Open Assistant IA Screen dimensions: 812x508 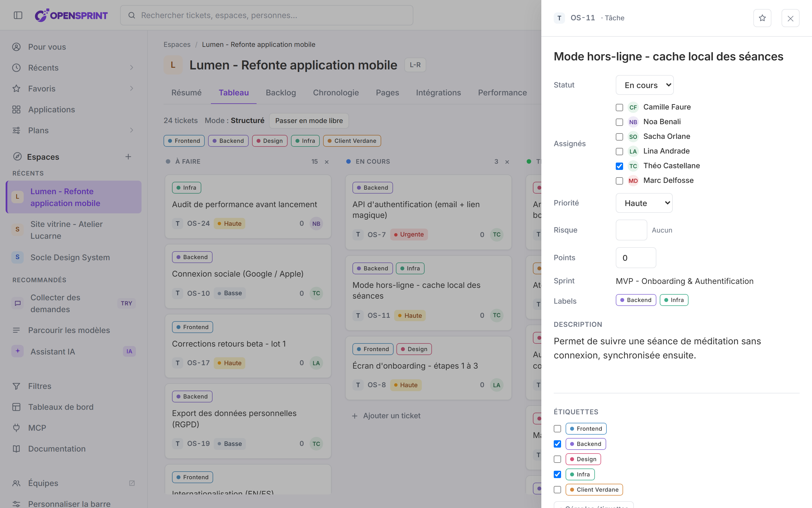(x=74, y=351)
